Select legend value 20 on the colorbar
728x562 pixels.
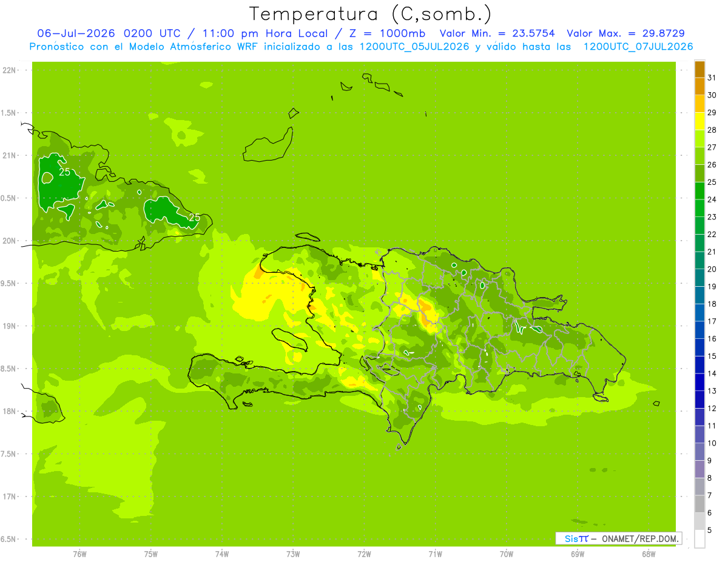coord(712,269)
